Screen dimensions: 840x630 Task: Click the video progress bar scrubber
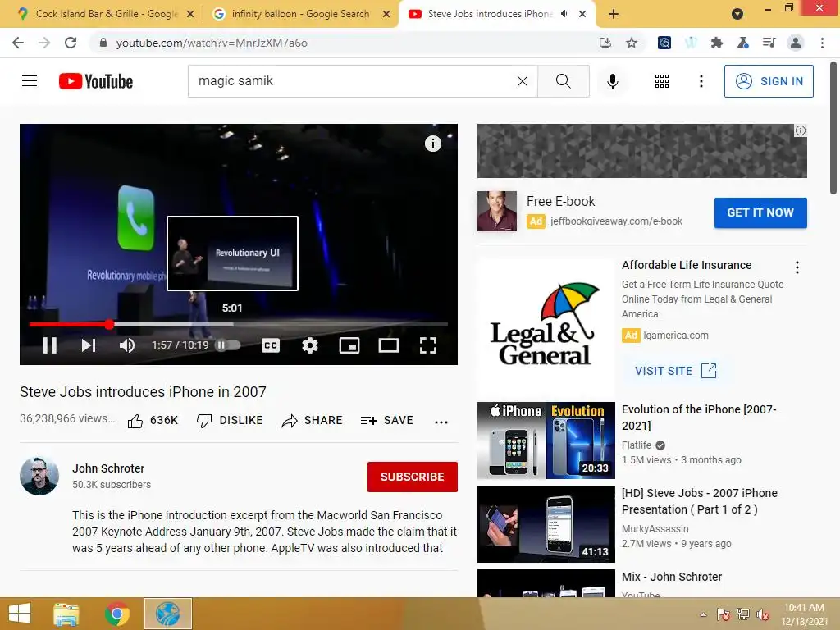(109, 324)
